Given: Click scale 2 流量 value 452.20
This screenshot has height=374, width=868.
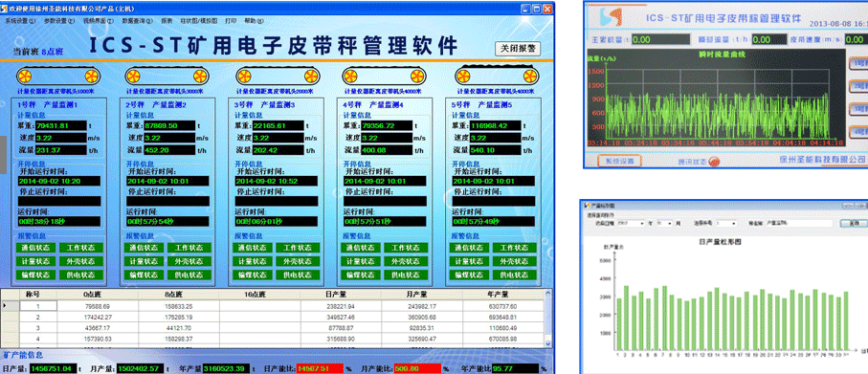Looking at the screenshot, I should (x=170, y=150).
